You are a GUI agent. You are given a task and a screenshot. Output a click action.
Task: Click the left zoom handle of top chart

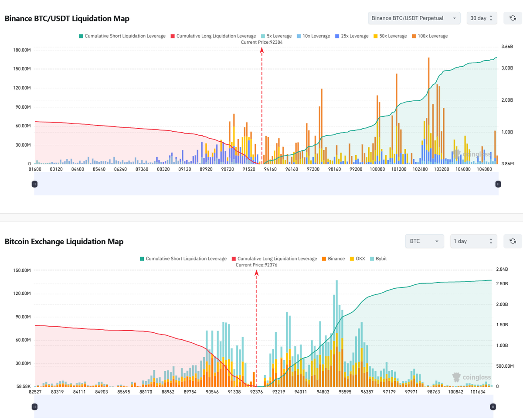pyautogui.click(x=34, y=184)
